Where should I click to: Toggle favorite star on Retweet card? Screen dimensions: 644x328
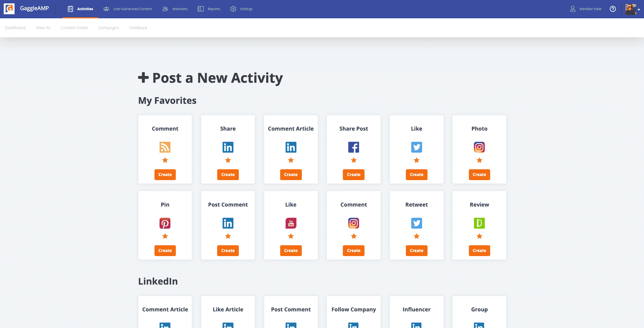point(417,236)
